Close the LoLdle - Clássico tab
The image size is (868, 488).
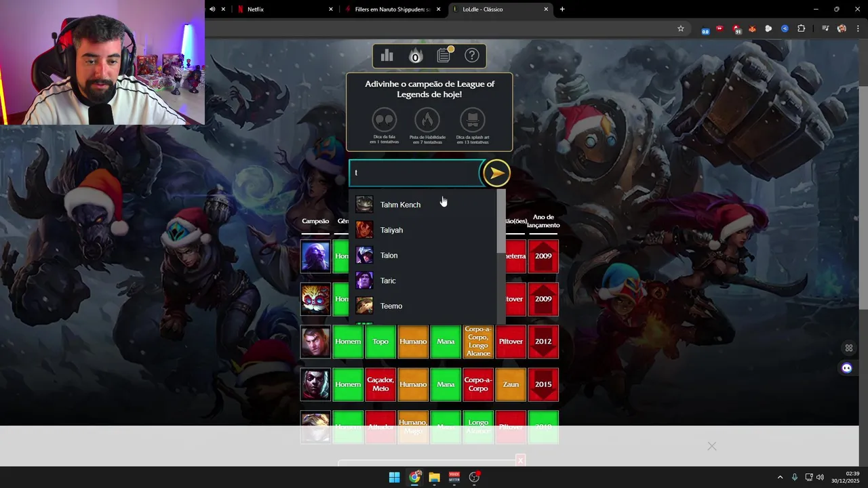coord(546,9)
